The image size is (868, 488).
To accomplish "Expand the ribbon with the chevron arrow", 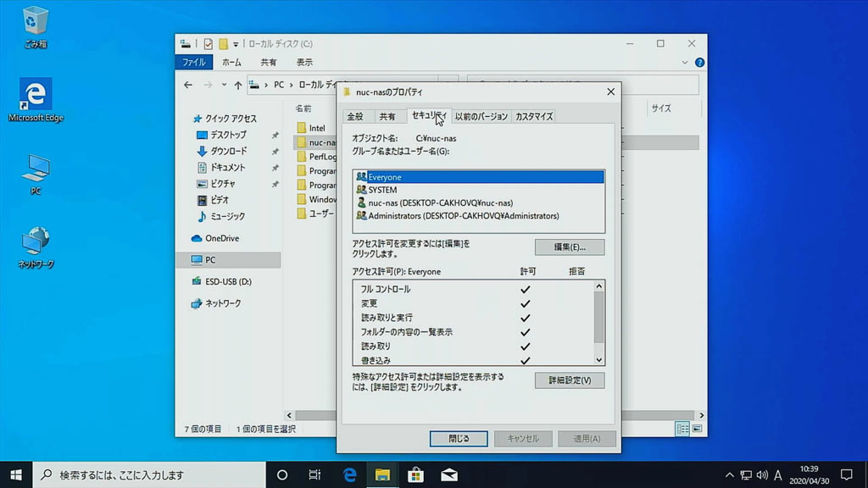I will click(x=687, y=63).
